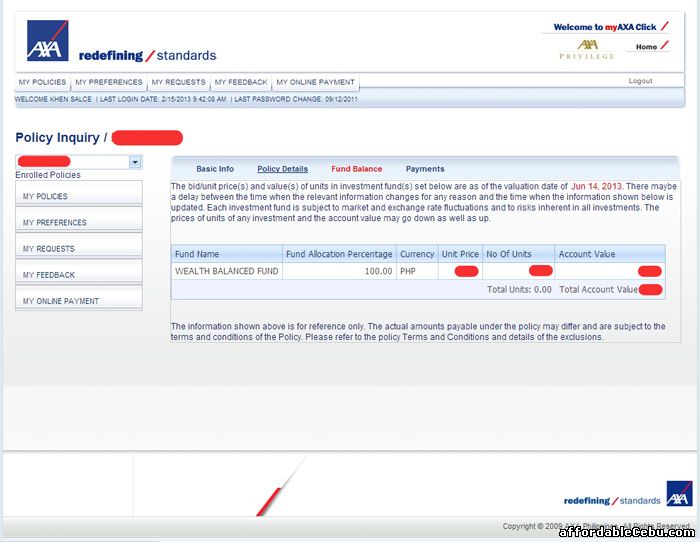Open MY POLICIES in top menu bar
Screen dimensions: 700x542
(42, 82)
